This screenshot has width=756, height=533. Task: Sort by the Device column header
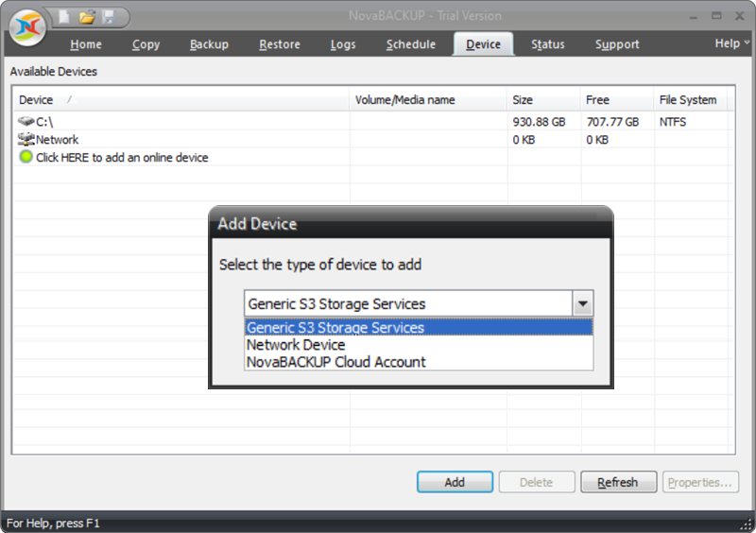[180, 100]
